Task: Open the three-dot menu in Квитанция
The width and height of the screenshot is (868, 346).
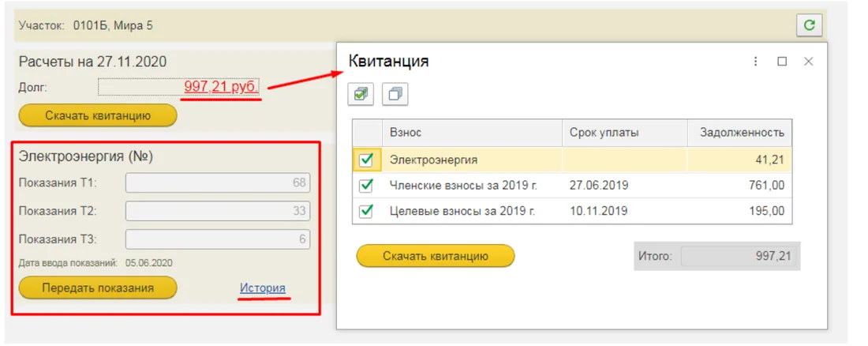Action: [x=756, y=62]
